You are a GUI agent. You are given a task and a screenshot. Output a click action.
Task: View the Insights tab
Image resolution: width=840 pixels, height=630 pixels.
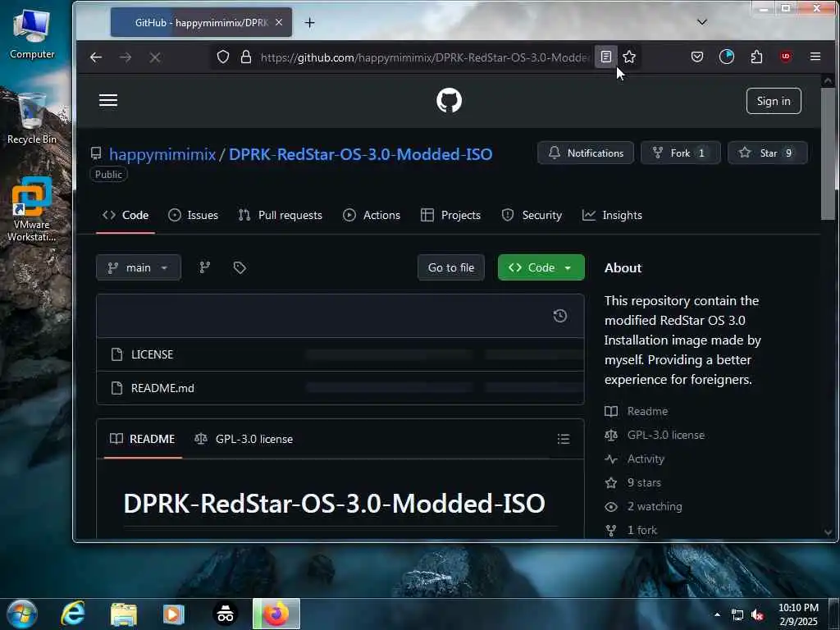(x=612, y=216)
